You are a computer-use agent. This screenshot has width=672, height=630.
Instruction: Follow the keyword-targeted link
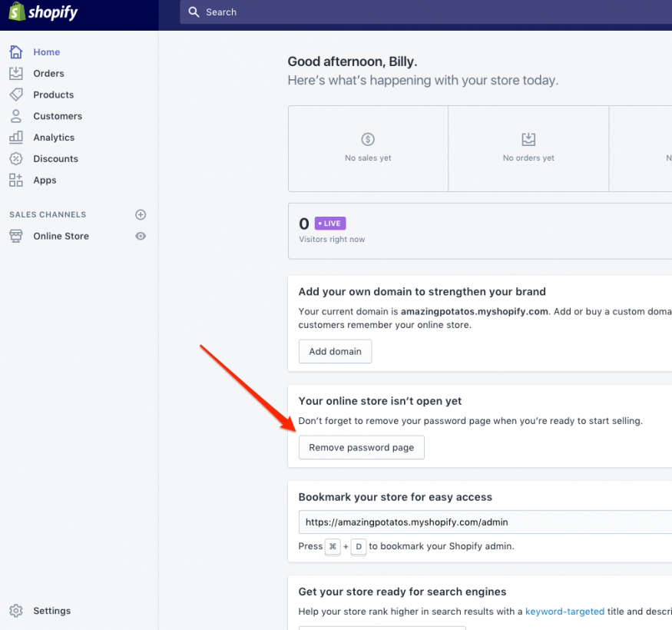tap(564, 612)
